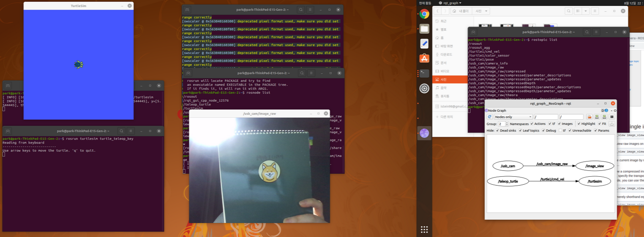Click the /turtle1/cmd_vel edge label in graph

(552, 179)
